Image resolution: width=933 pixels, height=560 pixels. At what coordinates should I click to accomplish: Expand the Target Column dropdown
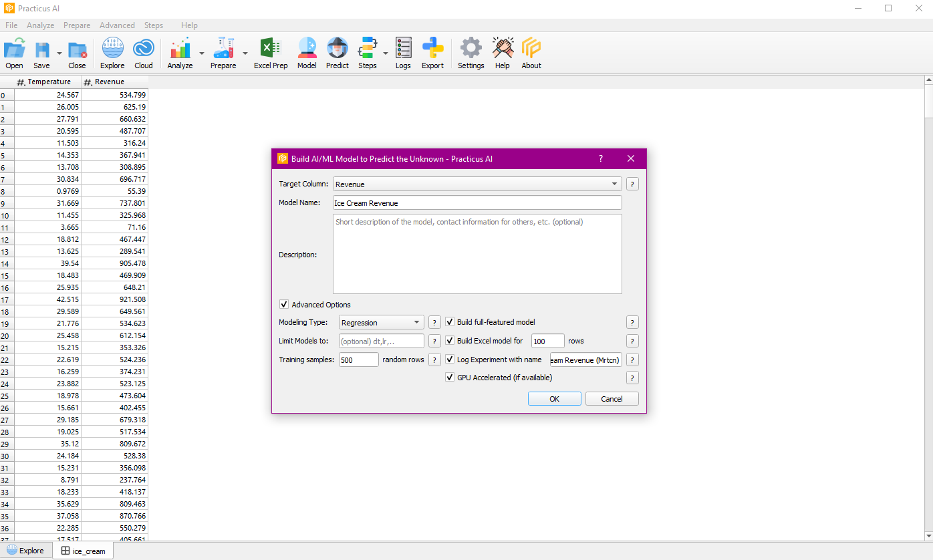(614, 184)
